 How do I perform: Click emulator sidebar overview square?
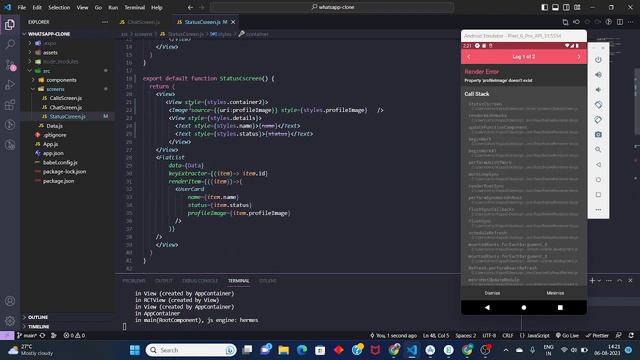598,195
